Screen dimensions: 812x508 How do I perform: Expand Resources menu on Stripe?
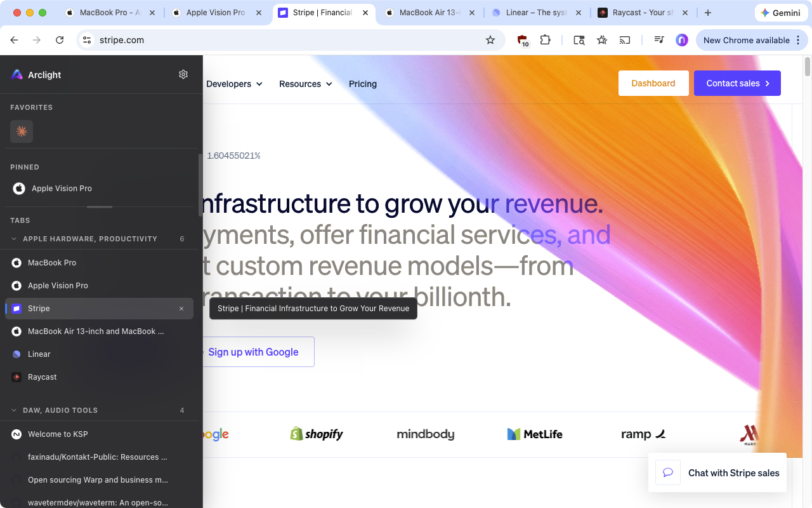coord(306,84)
